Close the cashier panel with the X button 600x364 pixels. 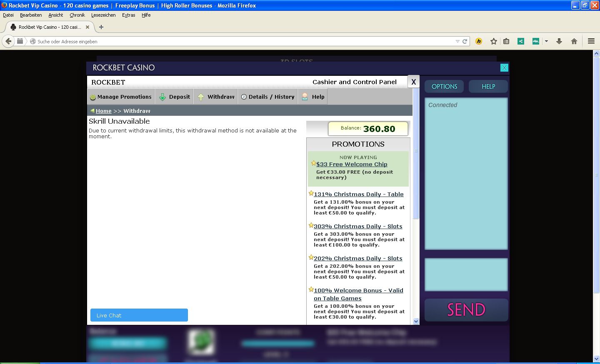413,82
